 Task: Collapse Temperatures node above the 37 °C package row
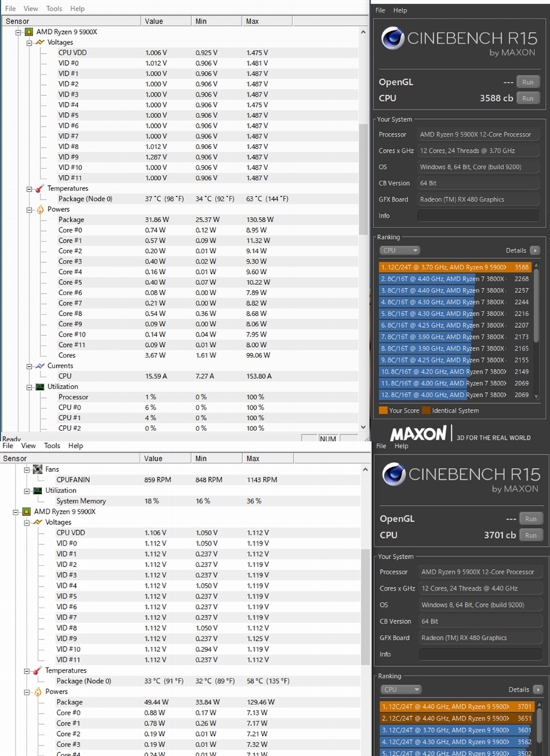tap(30, 188)
